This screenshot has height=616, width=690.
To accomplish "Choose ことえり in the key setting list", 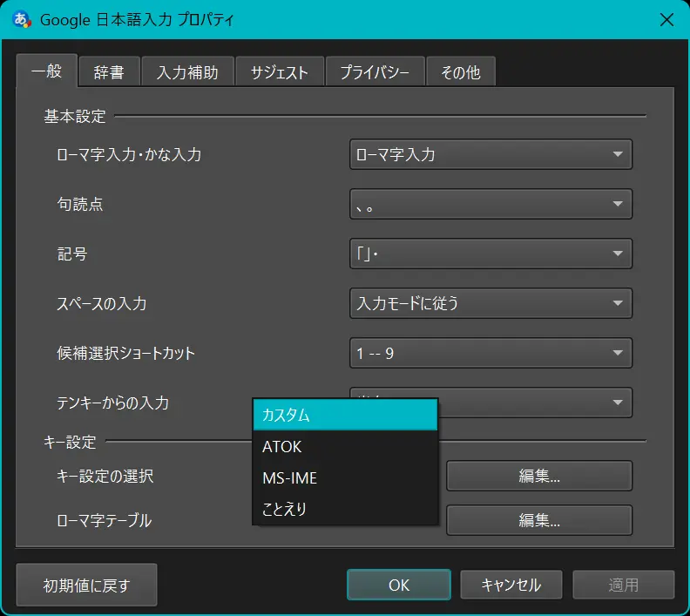I will (x=346, y=509).
